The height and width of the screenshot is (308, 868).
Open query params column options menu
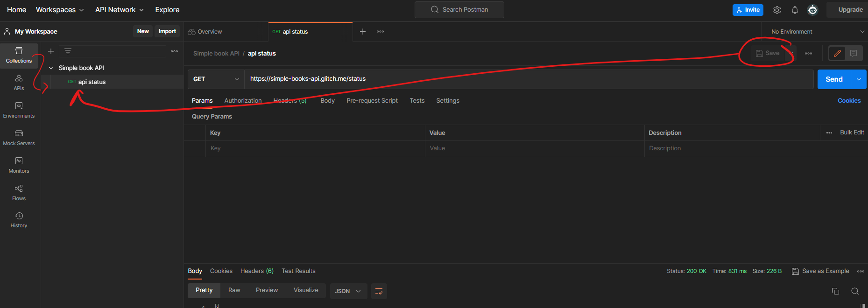[829, 133]
